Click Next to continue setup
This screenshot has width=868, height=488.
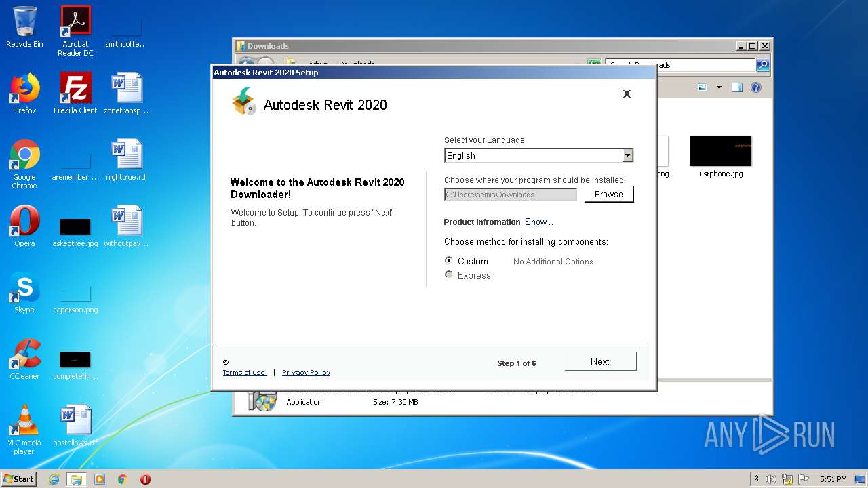click(600, 361)
